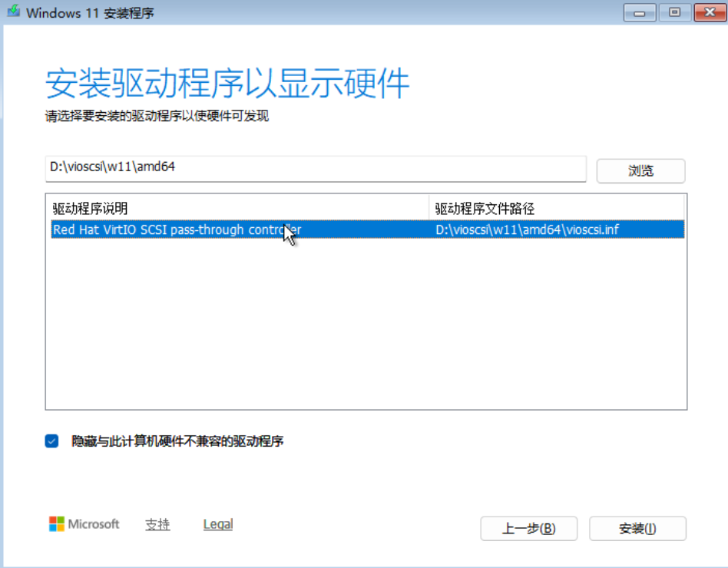Select the Red Hat VirtIO SCSI pass-through controller row
Screen dimensions: 728x568
coord(177,230)
